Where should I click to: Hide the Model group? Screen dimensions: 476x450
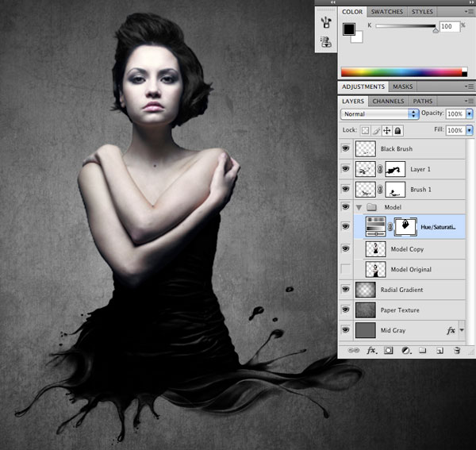pos(345,207)
